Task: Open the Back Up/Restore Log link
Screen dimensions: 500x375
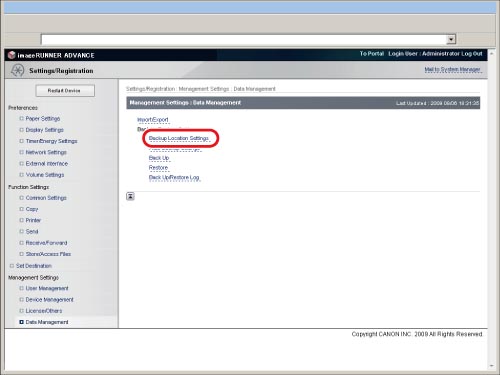Action: pyautogui.click(x=174, y=178)
